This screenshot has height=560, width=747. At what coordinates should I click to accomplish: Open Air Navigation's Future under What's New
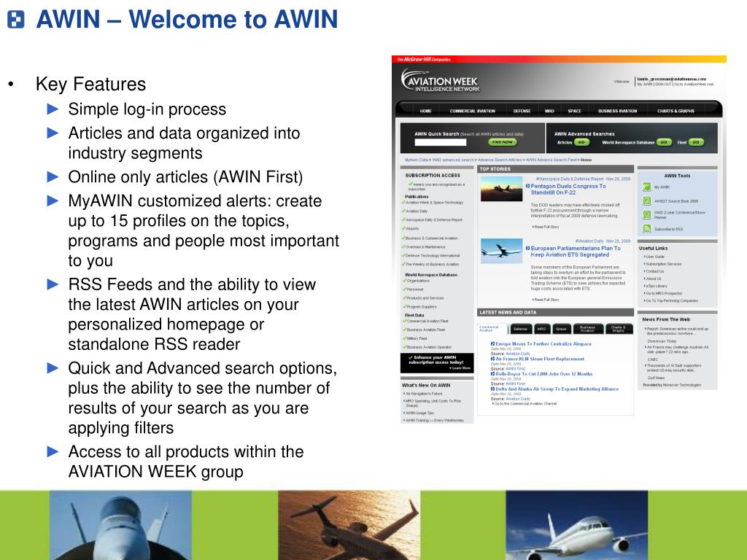pyautogui.click(x=423, y=394)
